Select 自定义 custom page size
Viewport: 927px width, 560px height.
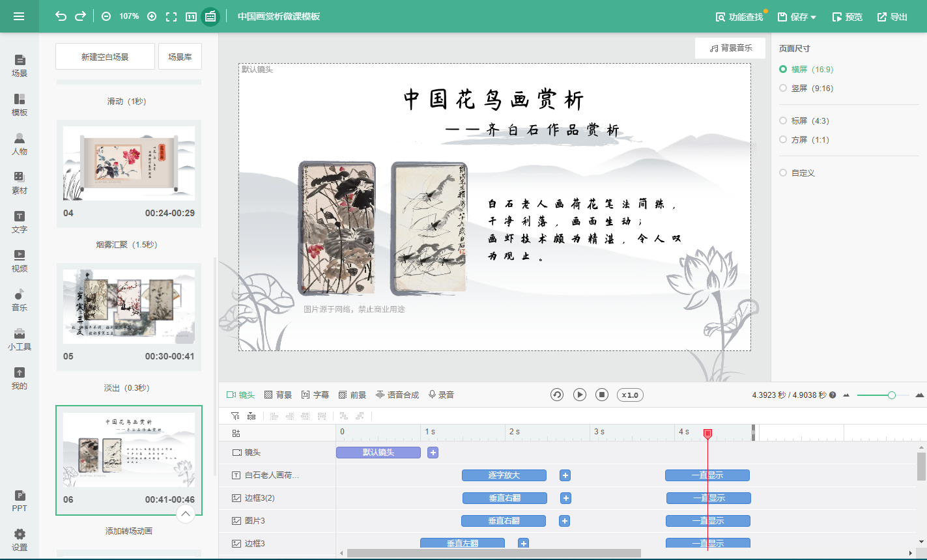[x=797, y=173]
